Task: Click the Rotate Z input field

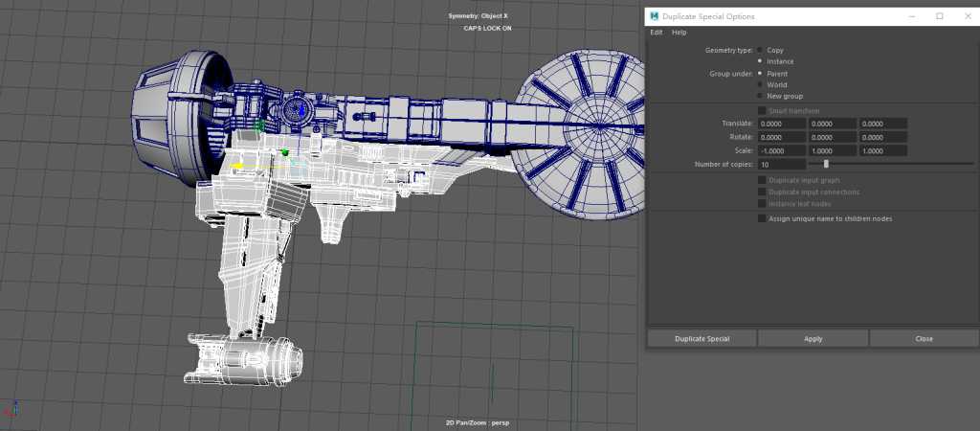Action: tap(883, 137)
